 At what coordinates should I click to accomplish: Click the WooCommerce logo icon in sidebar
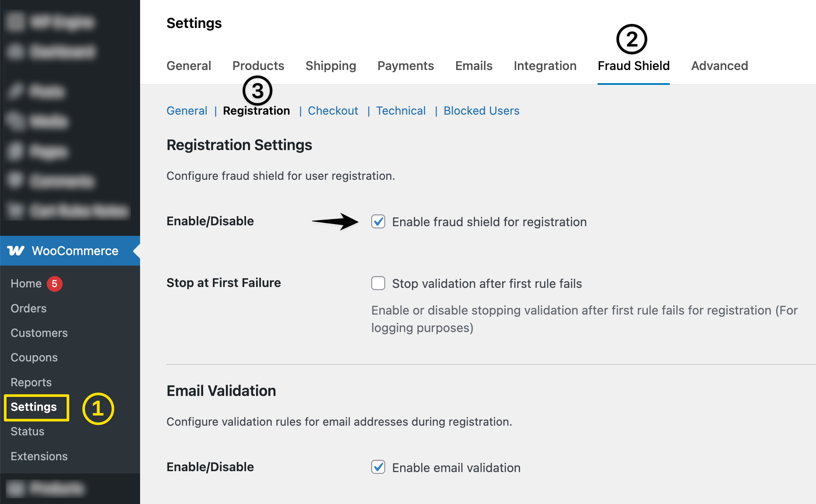pos(16,251)
